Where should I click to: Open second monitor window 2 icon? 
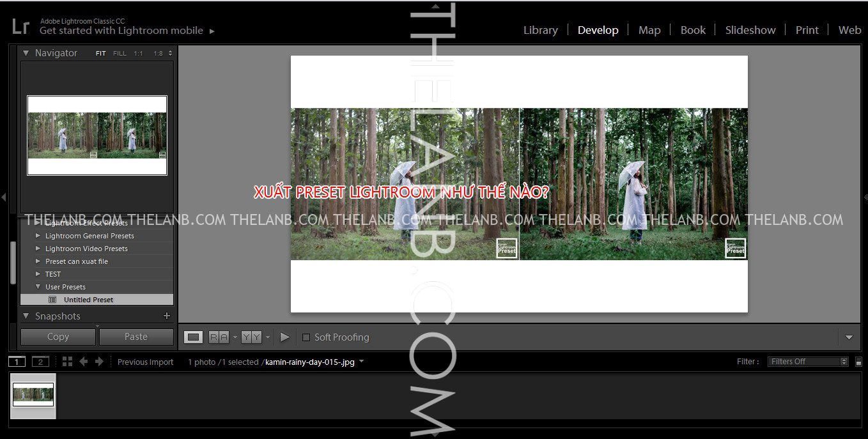point(40,362)
